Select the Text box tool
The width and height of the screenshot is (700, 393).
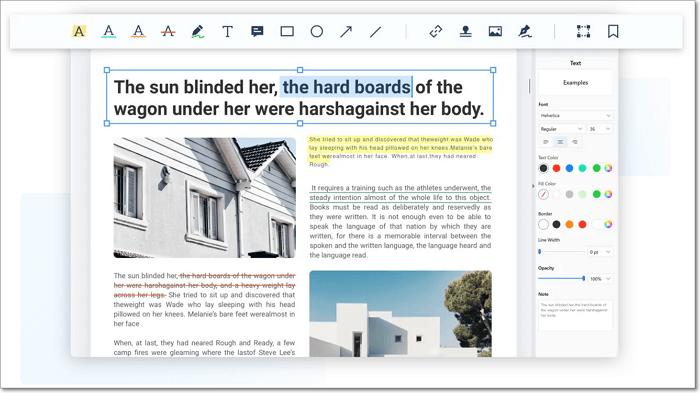227,31
